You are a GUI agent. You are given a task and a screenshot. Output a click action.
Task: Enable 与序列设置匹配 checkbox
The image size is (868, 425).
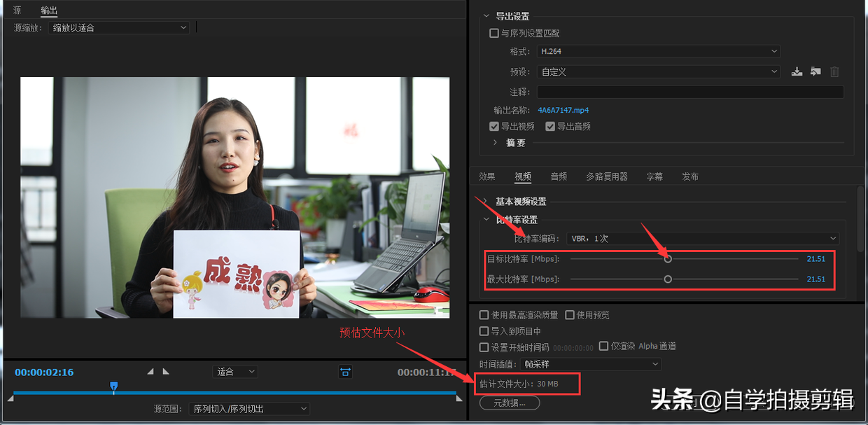[x=493, y=33]
